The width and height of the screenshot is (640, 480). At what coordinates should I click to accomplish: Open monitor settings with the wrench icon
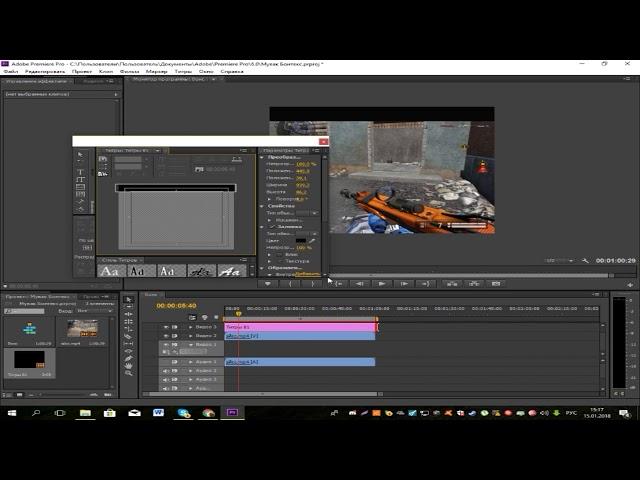pos(585,260)
